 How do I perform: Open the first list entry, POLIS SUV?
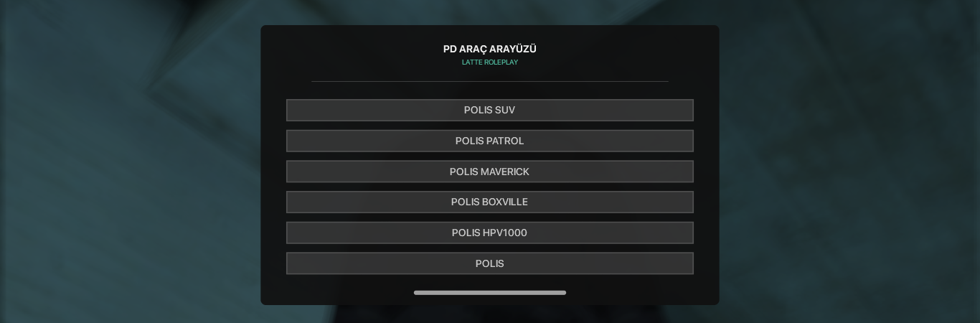489,110
